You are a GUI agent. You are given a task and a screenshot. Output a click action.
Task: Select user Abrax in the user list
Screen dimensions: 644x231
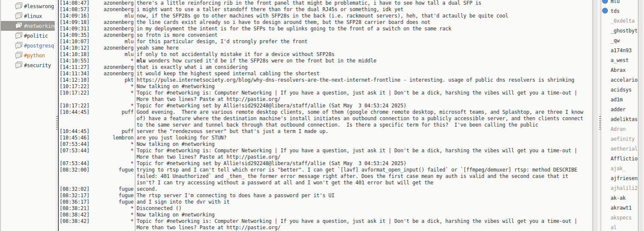[618, 70]
